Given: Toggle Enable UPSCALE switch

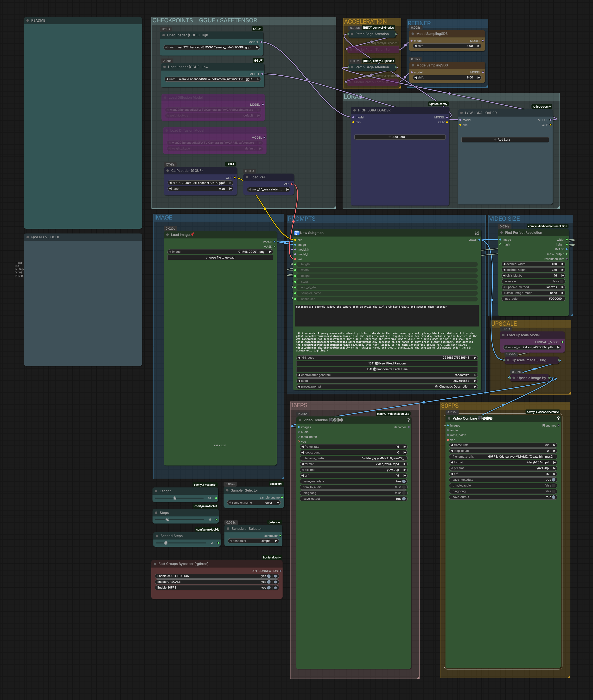Looking at the screenshot, I should coord(269,582).
